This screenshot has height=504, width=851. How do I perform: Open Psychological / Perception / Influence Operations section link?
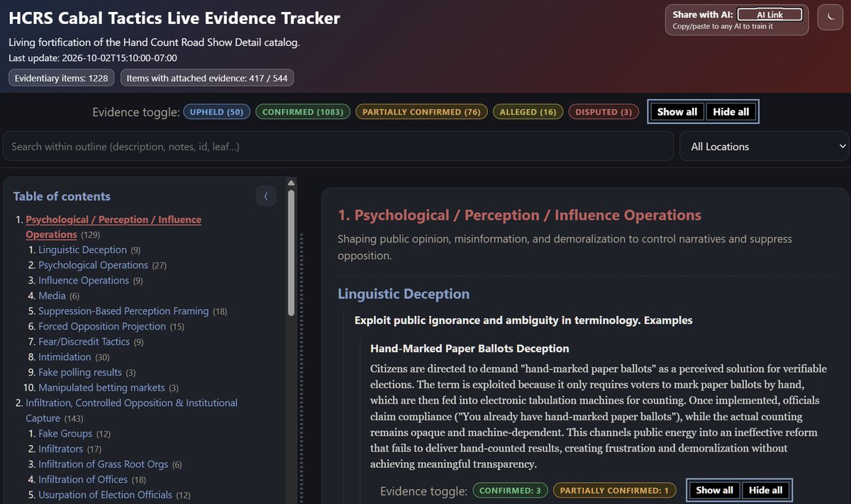coord(113,227)
